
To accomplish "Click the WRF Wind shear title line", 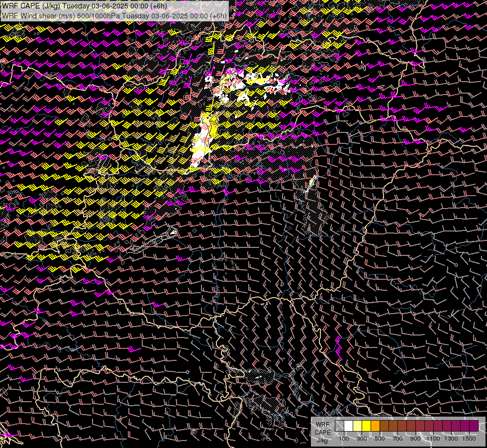I will 114,16.
